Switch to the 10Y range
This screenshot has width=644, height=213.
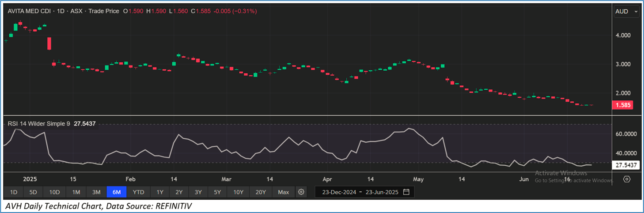(x=239, y=192)
